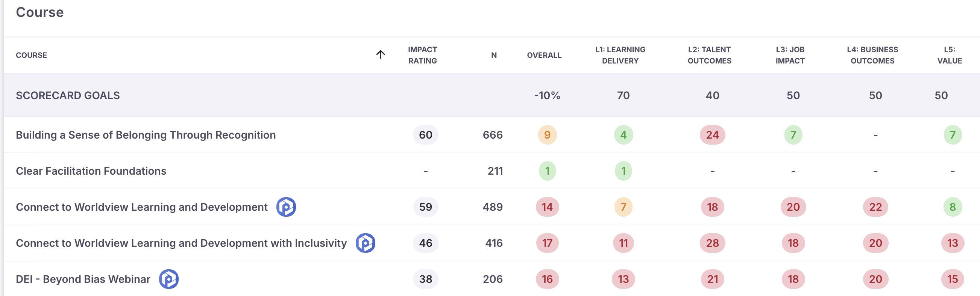980x296 pixels.
Task: Click green Overall score for Clear Facilitation Foundations
Action: tap(547, 171)
